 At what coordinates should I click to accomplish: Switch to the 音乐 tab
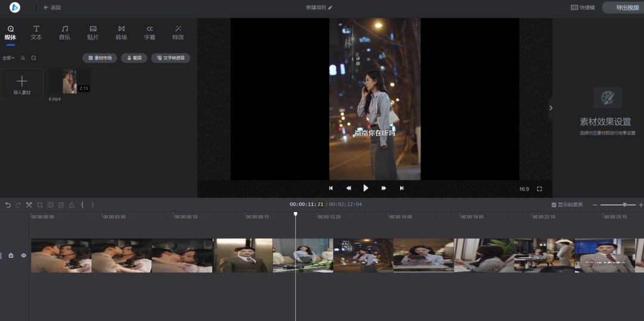64,32
